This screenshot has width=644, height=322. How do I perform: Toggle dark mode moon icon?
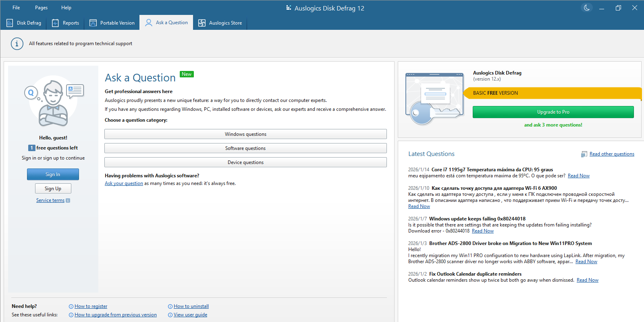(x=587, y=8)
